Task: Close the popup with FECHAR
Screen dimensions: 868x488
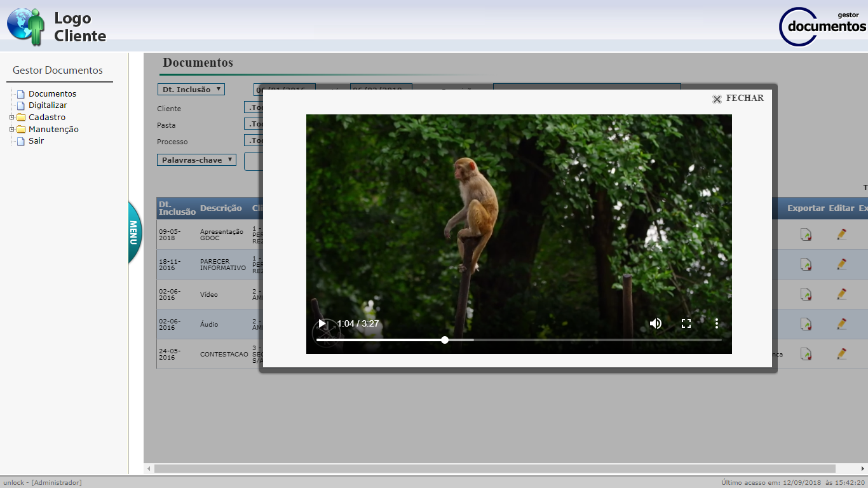Action: 745,98
